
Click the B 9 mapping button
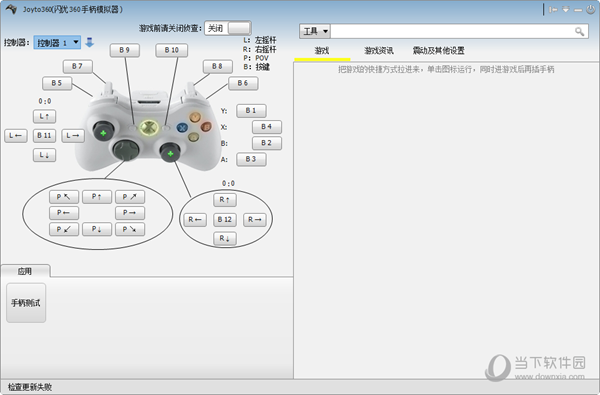(125, 50)
